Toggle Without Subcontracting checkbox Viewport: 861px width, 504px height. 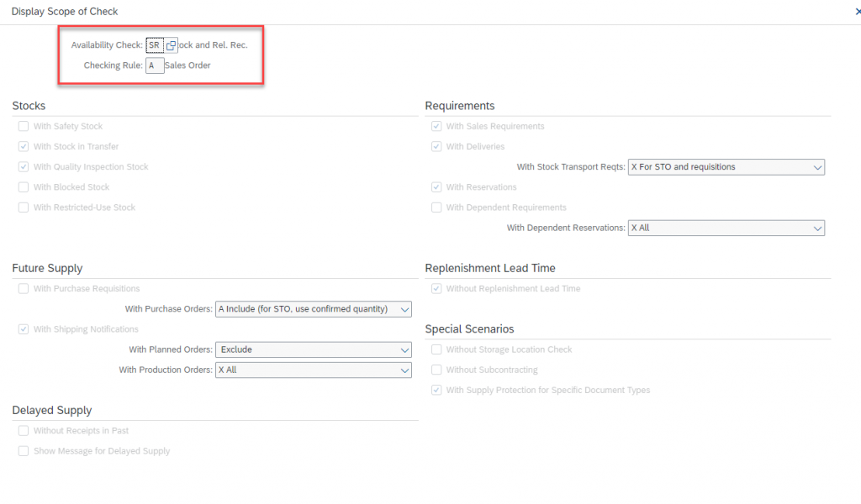point(436,370)
